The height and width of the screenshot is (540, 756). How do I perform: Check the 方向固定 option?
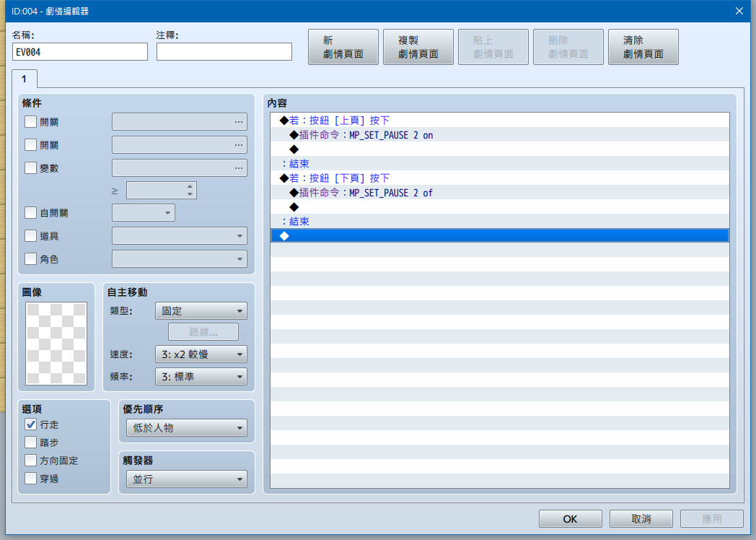tap(30, 461)
